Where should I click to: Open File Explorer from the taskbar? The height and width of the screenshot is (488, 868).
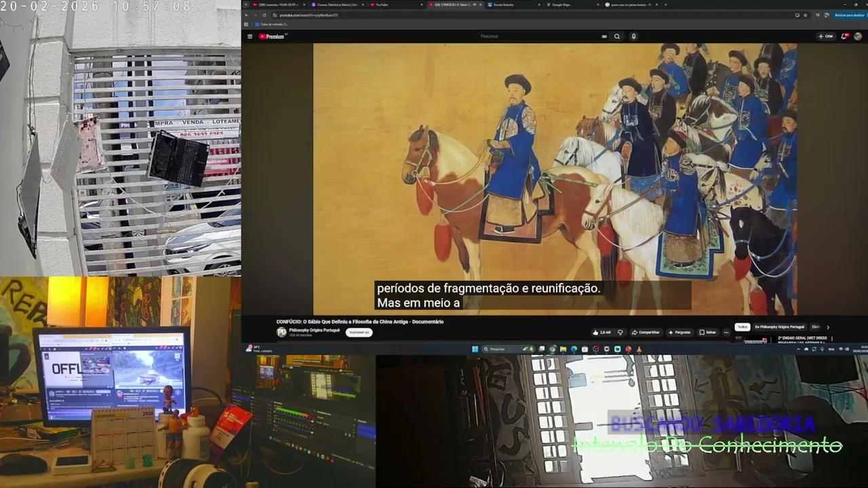coord(564,349)
